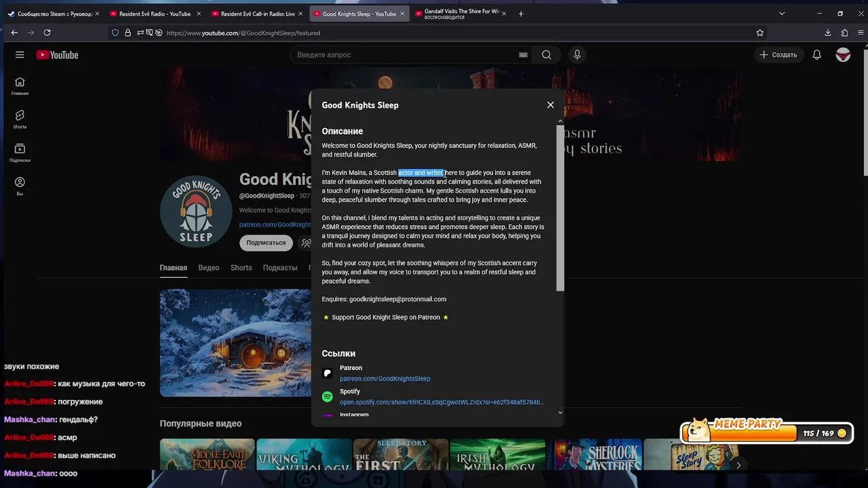868x488 pixels.
Task: Start voice search with microphone icon
Action: tap(577, 55)
